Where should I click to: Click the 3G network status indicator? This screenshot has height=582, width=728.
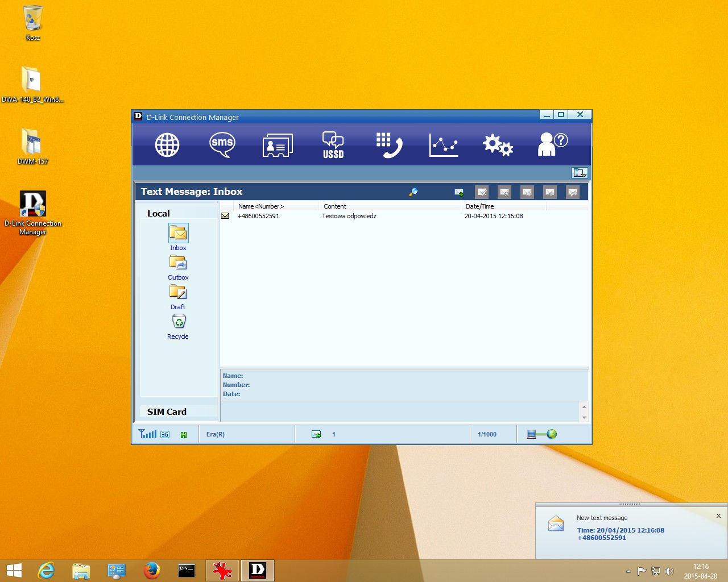165,434
